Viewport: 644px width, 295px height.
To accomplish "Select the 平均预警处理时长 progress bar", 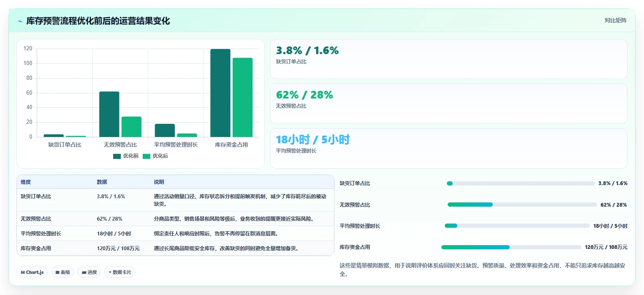I will 517,226.
